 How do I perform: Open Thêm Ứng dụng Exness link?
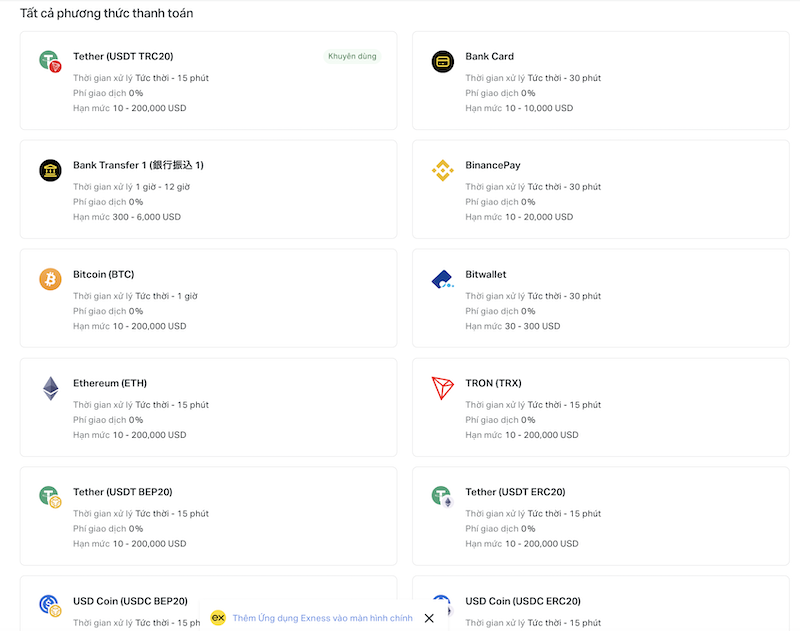[x=322, y=618]
